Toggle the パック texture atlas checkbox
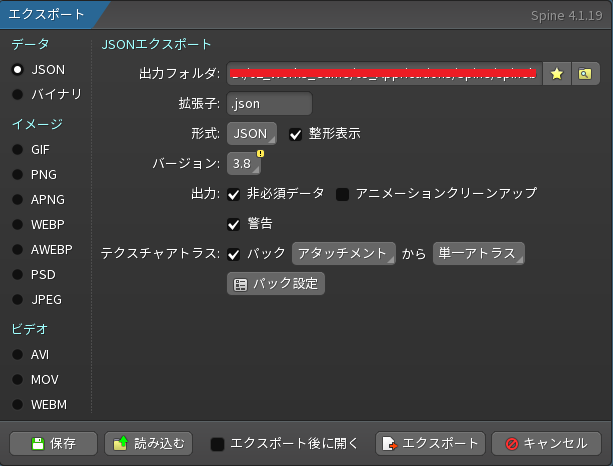Screen dimensions: 613x466 pos(233,255)
